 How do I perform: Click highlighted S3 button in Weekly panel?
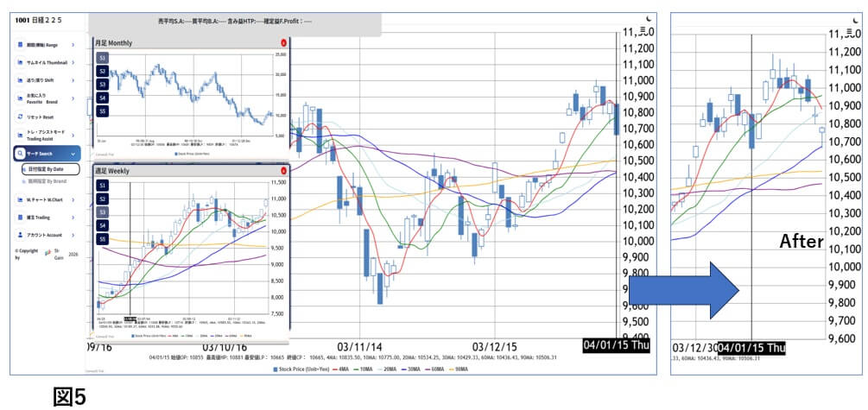[102, 212]
